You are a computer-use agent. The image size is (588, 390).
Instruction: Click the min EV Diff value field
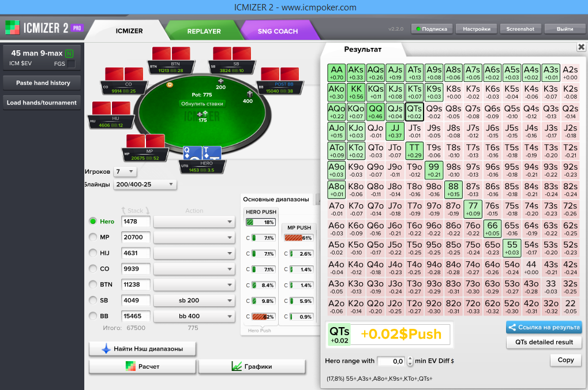391,361
